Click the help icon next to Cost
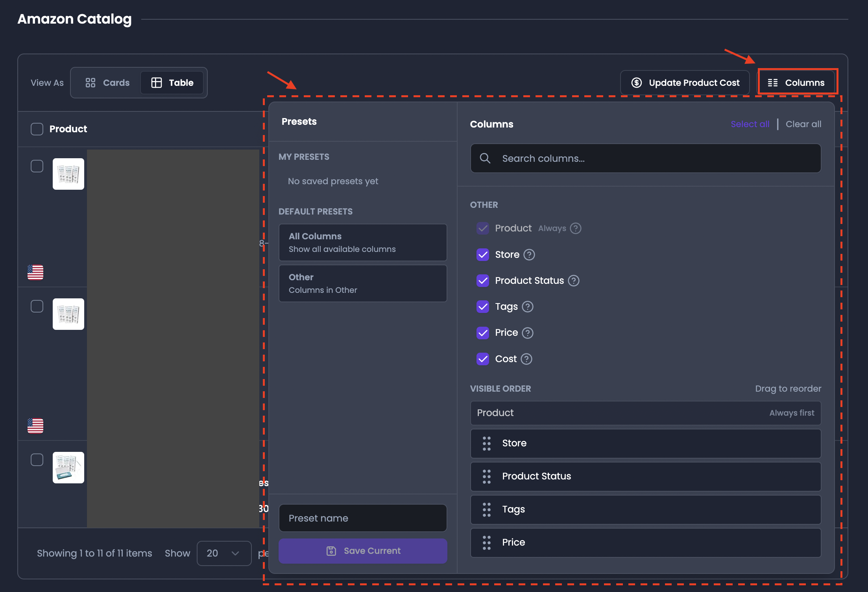 pos(526,359)
